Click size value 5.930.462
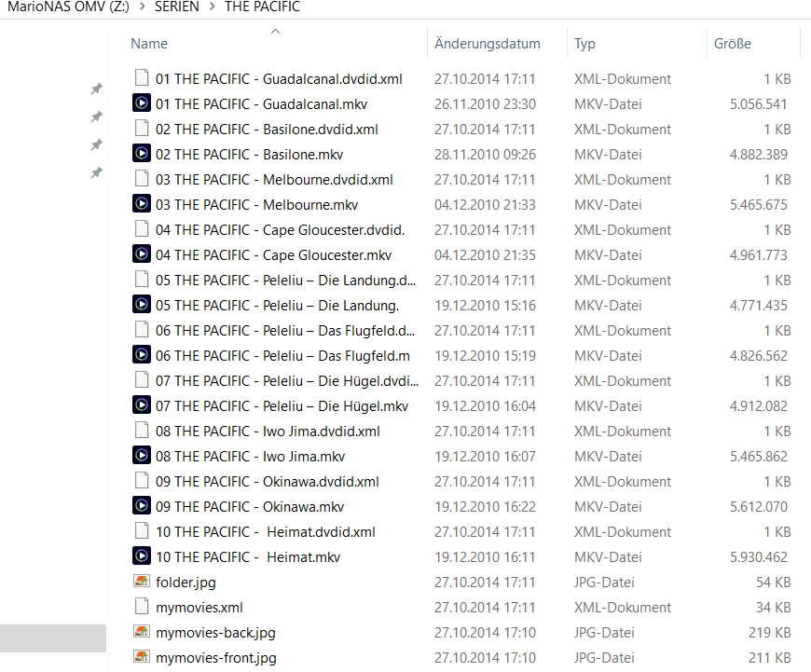Viewport: 811px width, 672px height. [758, 556]
